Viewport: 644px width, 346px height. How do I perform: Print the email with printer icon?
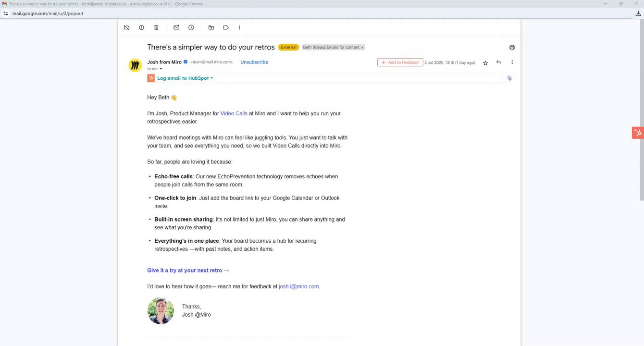(x=512, y=47)
